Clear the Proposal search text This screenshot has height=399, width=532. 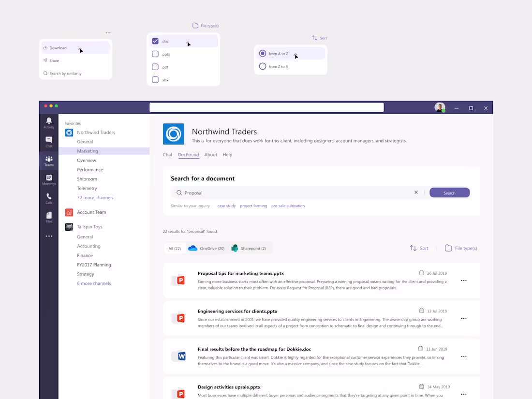tap(416, 192)
